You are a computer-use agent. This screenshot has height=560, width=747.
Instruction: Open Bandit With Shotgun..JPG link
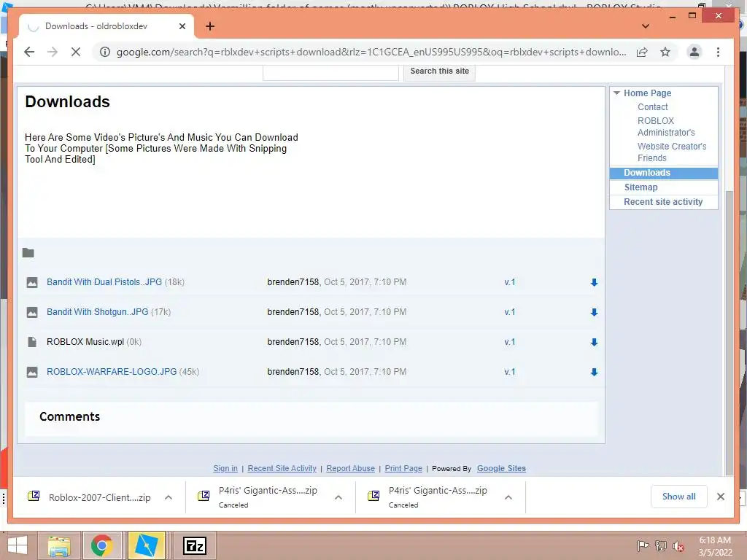pyautogui.click(x=97, y=312)
